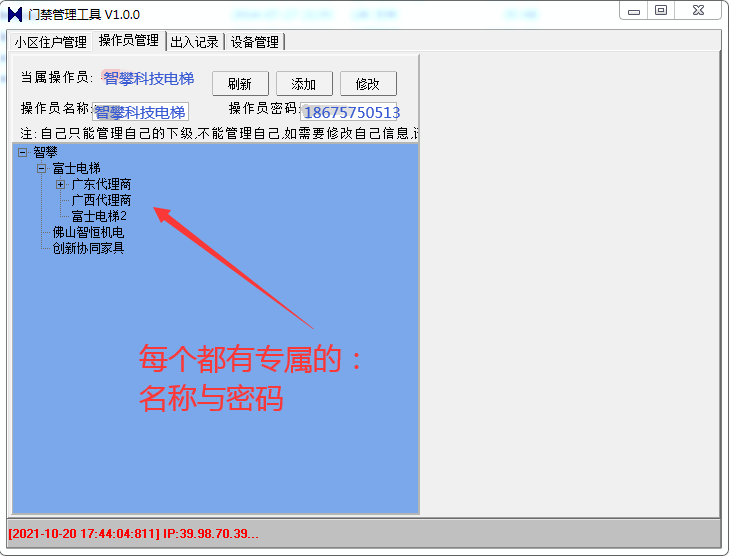Click the app logo icon in title bar
The height and width of the screenshot is (556, 729).
(15, 14)
